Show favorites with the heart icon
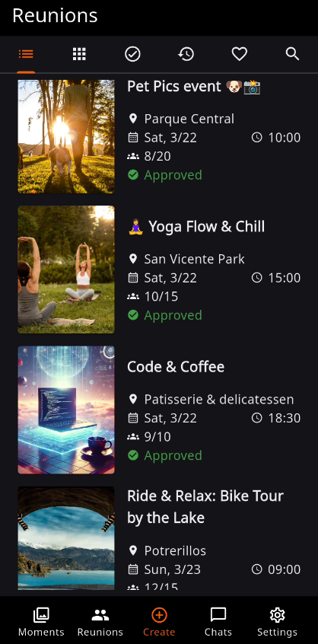 tap(239, 54)
